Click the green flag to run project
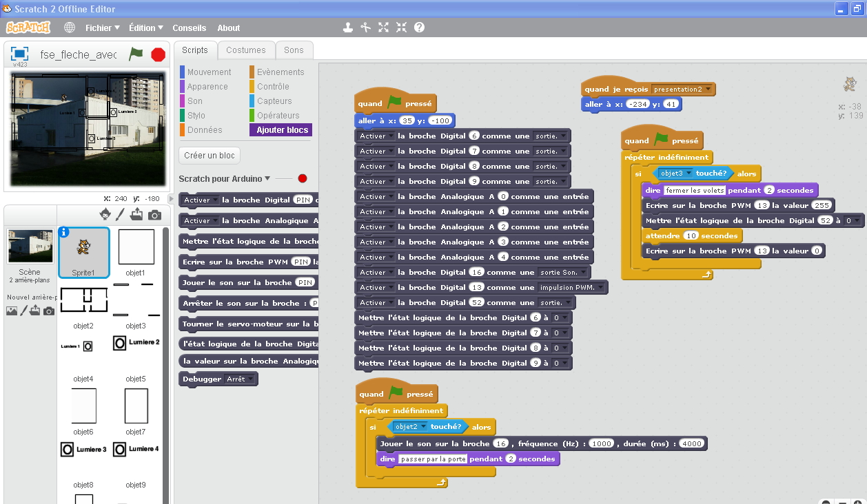This screenshot has width=867, height=504. 136,54
